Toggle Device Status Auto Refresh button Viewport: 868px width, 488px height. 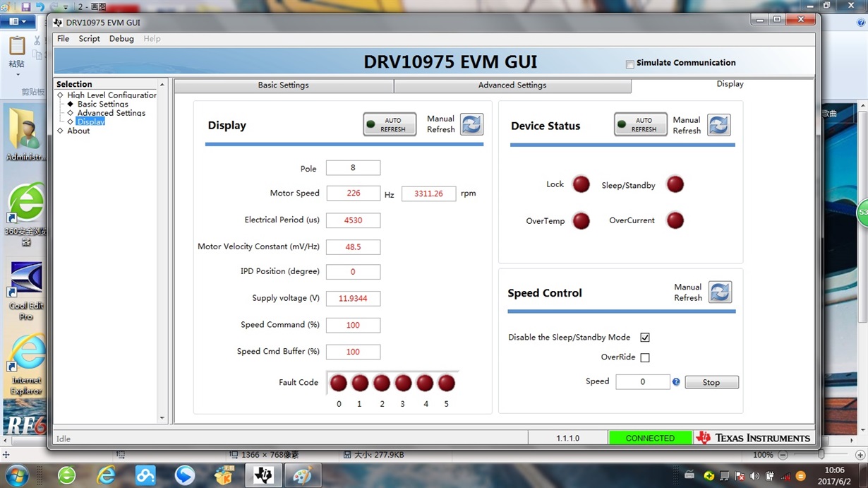click(640, 124)
